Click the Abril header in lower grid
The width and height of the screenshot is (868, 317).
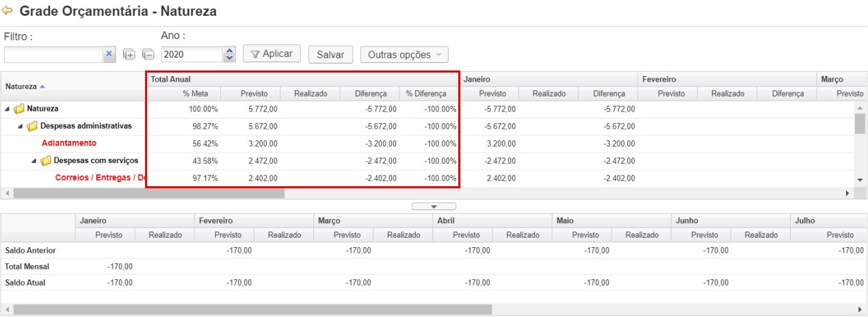coord(492,221)
